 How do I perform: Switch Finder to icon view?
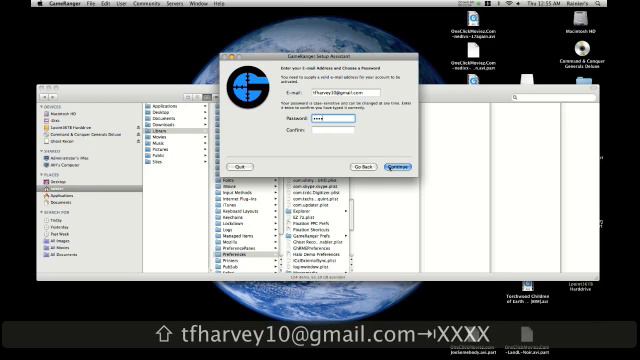188,97
